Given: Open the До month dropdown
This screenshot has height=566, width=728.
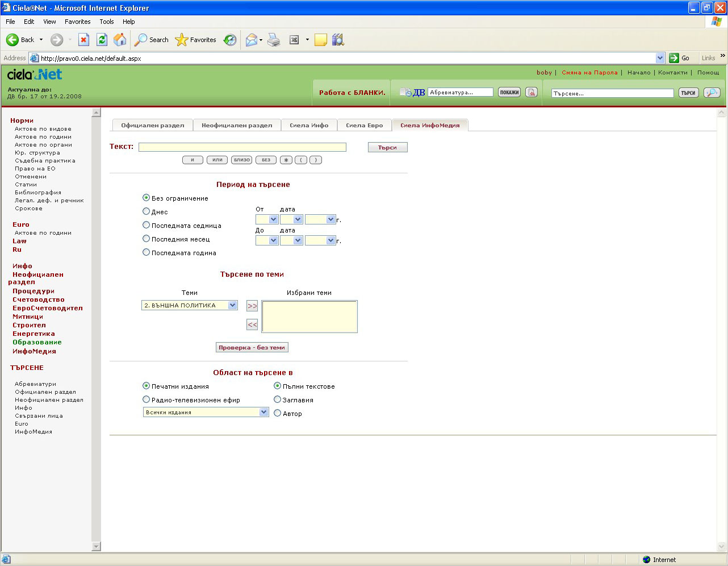Looking at the screenshot, I should pyautogui.click(x=291, y=240).
